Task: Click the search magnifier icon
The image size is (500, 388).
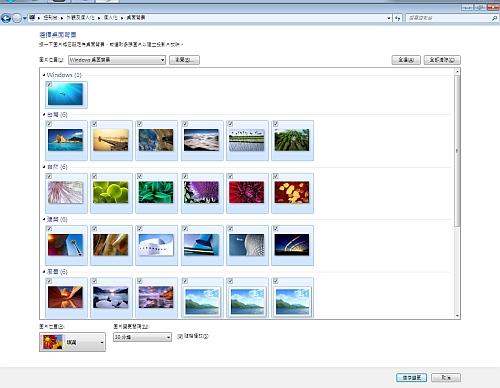Action: click(x=494, y=18)
